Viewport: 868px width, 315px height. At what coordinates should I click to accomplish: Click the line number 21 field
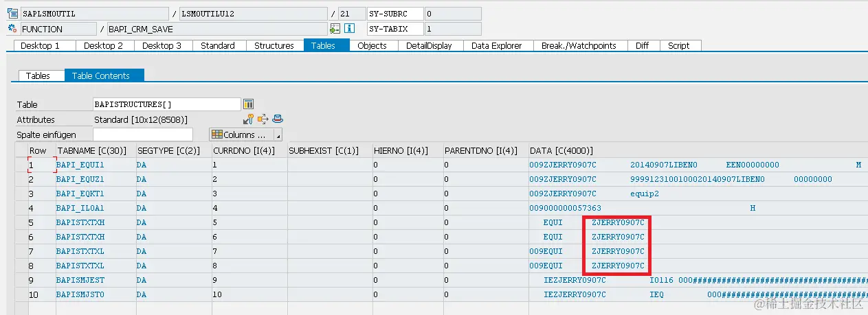[351, 14]
